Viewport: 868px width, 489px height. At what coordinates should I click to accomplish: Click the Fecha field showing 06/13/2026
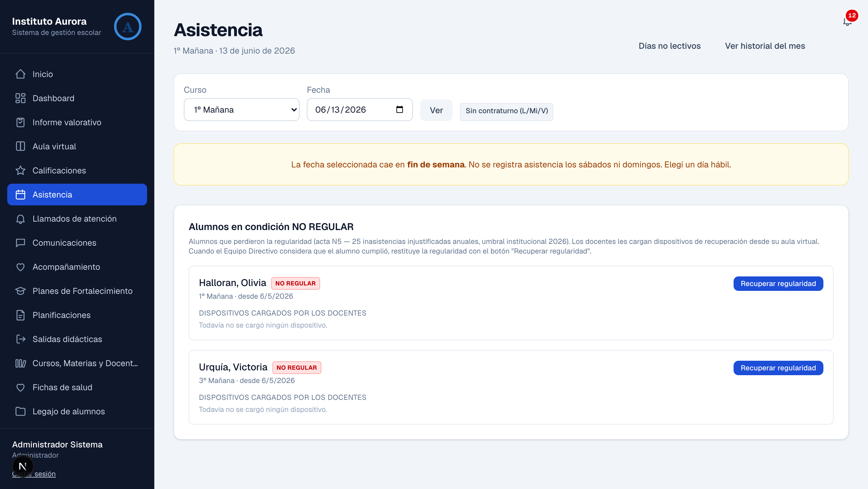pyautogui.click(x=360, y=110)
